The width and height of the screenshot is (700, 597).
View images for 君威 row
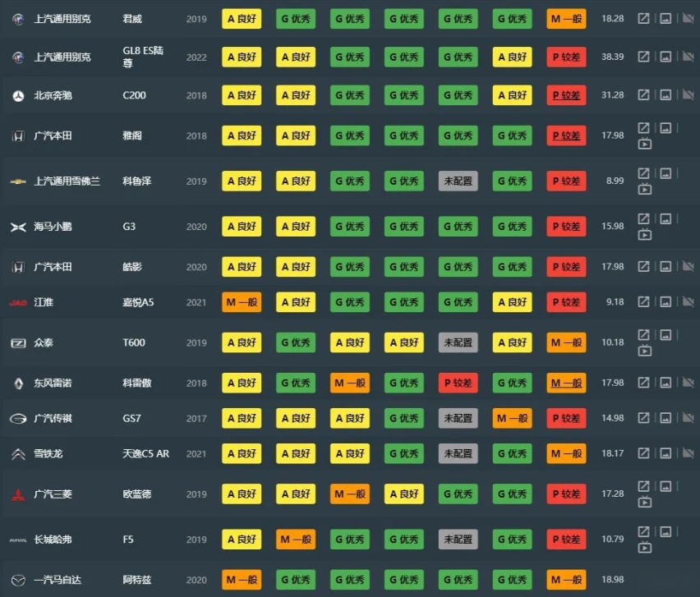tap(665, 19)
